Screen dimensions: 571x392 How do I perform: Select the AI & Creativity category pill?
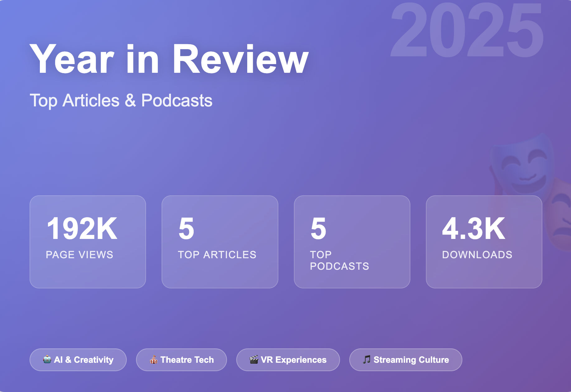(78, 360)
